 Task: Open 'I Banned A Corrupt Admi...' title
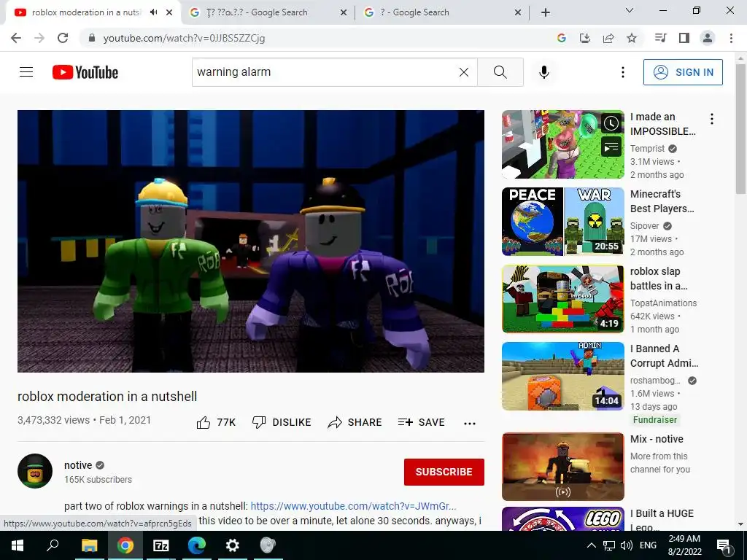664,356
